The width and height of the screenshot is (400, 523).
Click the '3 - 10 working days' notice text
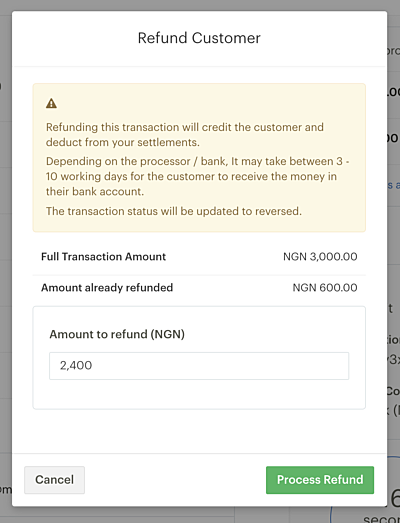tap(197, 176)
